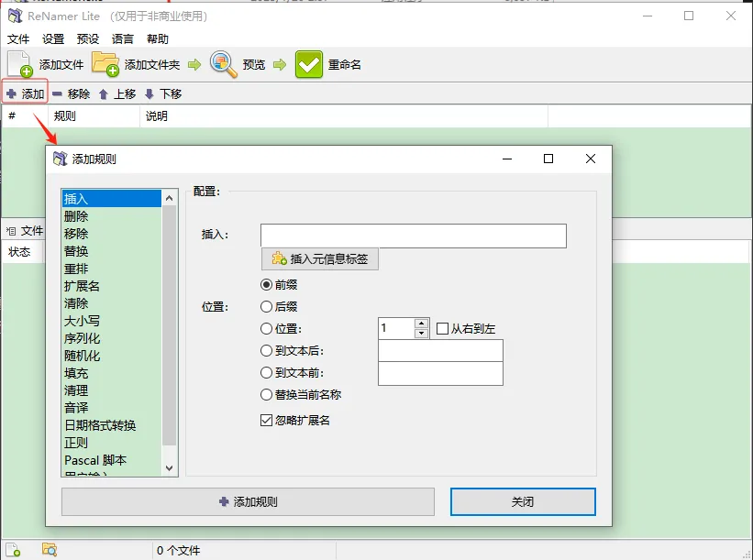Click the Add Files (添加文件) toolbar icon
The width and height of the screenshot is (753, 560).
click(21, 64)
